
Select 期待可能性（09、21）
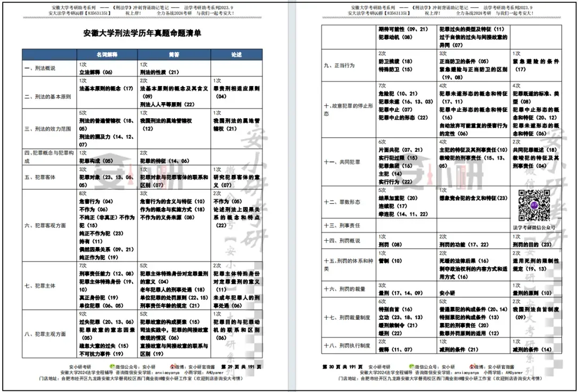tap(402, 29)
